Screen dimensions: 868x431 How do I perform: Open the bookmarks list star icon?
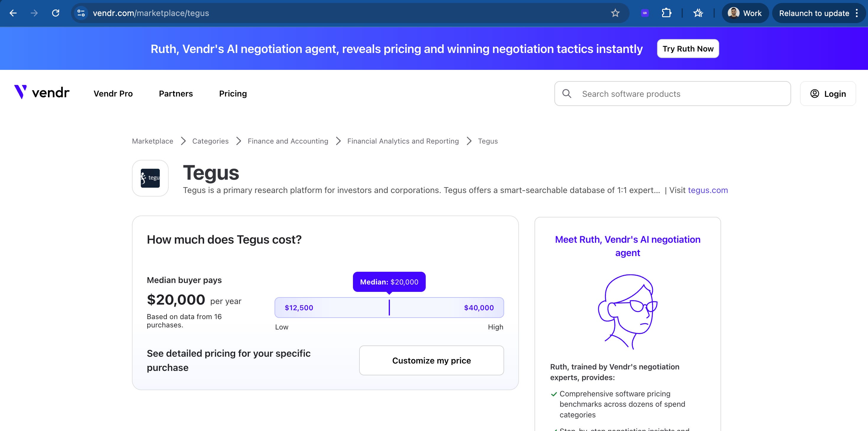(698, 13)
